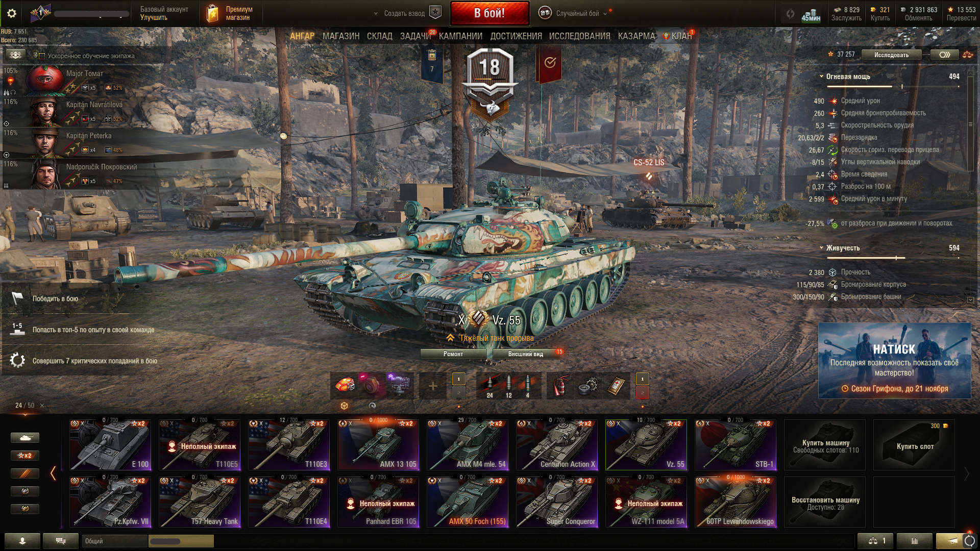Image resolution: width=980 pixels, height=551 pixels.
Task: Click the first aid kit consumable slot
Action: coord(616,386)
